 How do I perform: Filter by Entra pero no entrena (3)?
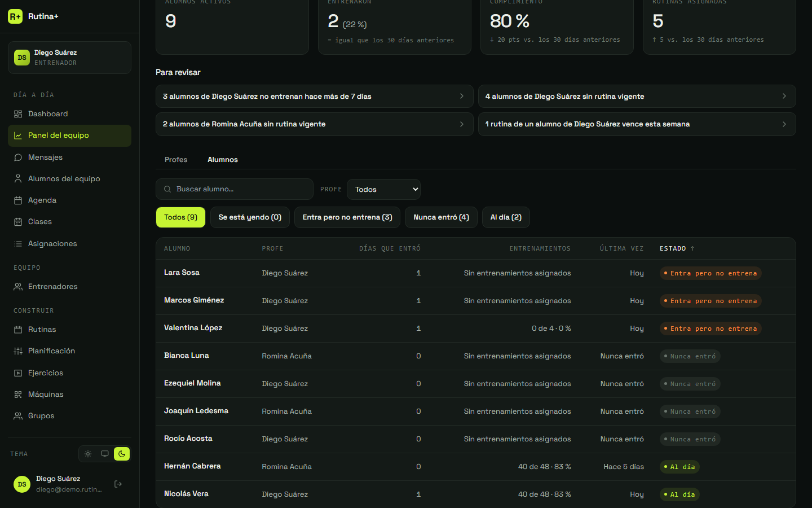coord(347,217)
